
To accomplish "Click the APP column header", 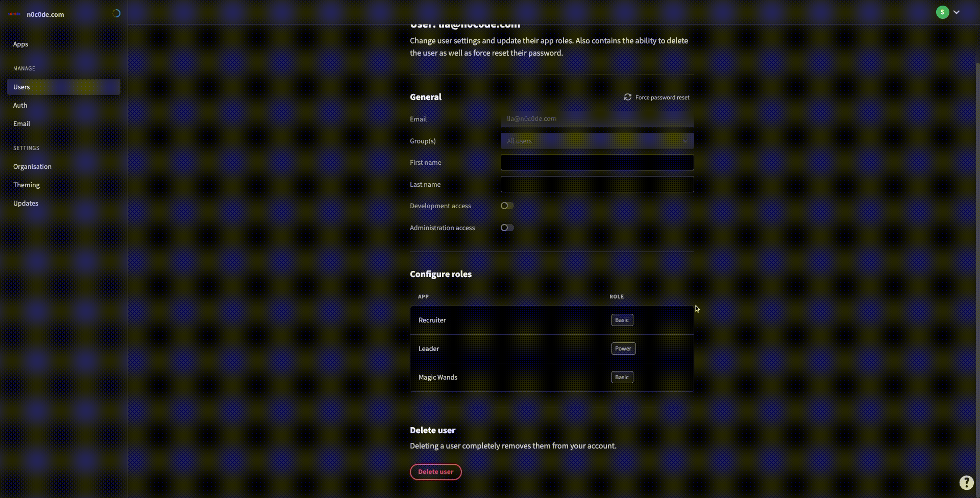I will (423, 296).
